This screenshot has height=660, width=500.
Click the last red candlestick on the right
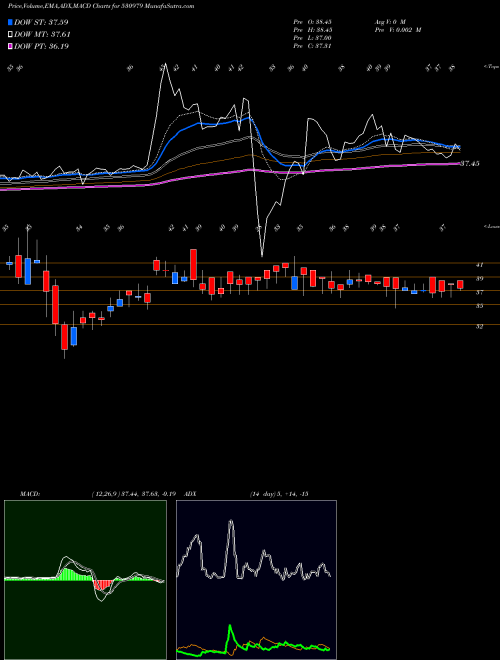(460, 285)
